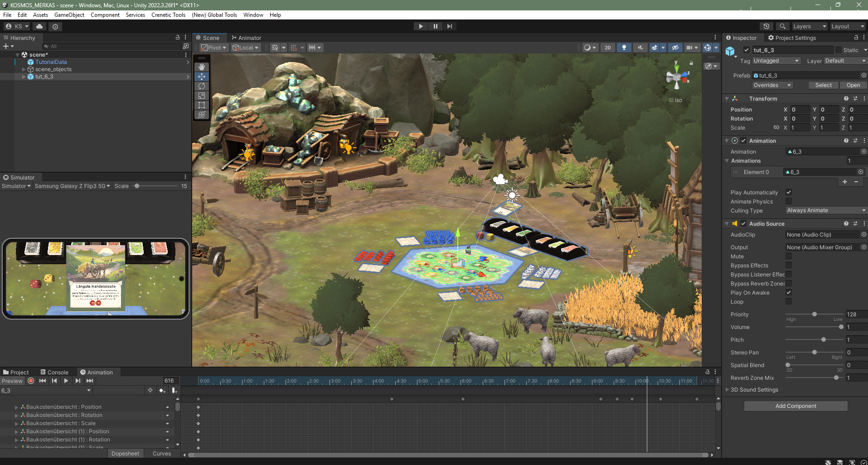Viewport: 868px width, 465px height.
Task: Click the Step frame button
Action: point(449,26)
